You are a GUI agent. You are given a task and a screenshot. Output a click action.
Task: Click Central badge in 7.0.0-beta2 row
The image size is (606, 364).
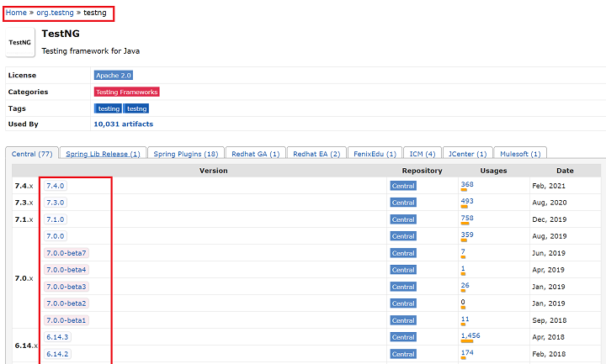[403, 303]
